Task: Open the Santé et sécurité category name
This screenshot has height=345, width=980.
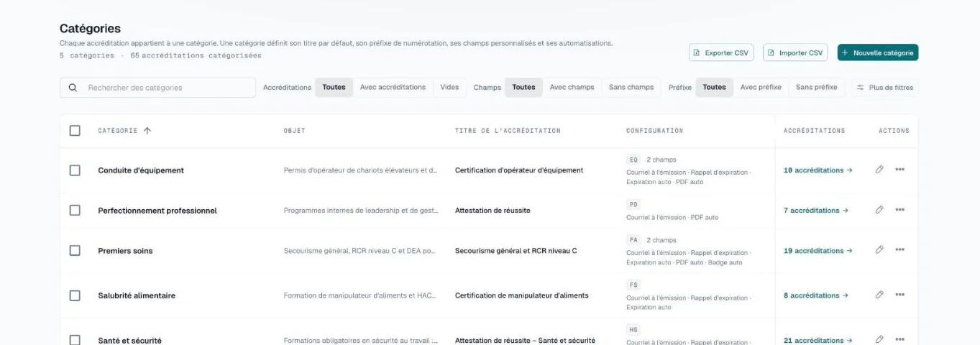Action: click(x=129, y=340)
